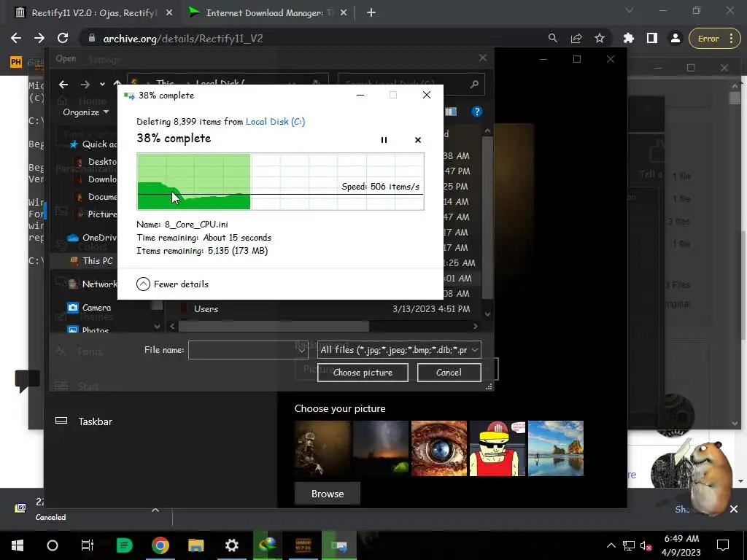Screen dimensions: 747x560
Task: Open Internet Download Manager taskbar icon
Action: 267,545
